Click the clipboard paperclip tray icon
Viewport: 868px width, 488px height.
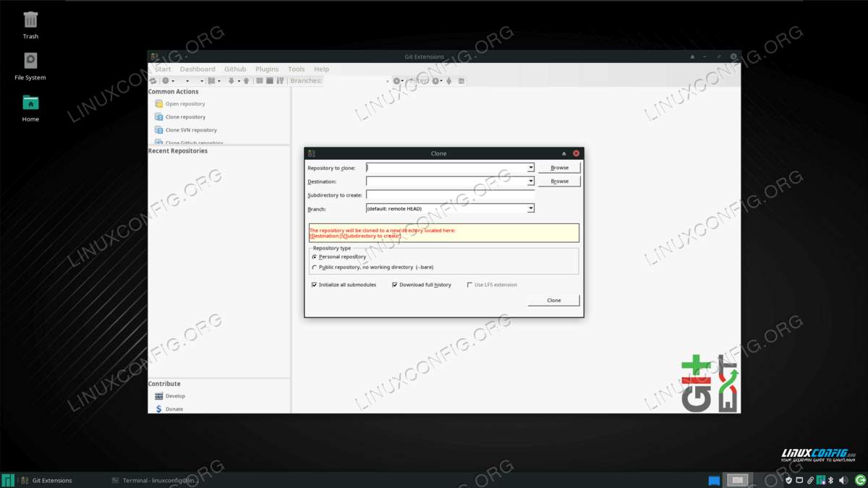(x=810, y=480)
